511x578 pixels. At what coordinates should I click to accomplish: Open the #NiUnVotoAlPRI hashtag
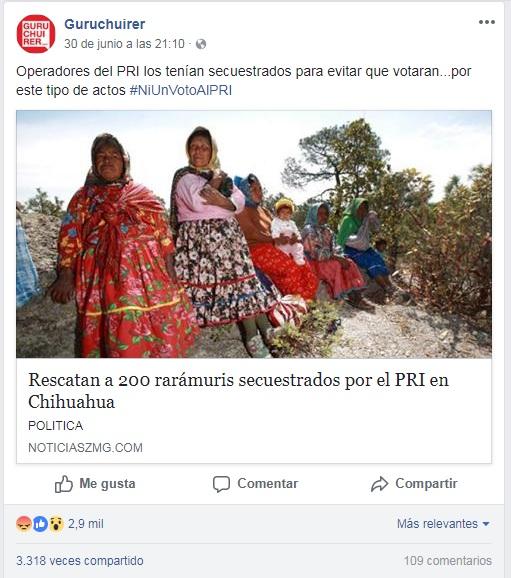click(181, 90)
